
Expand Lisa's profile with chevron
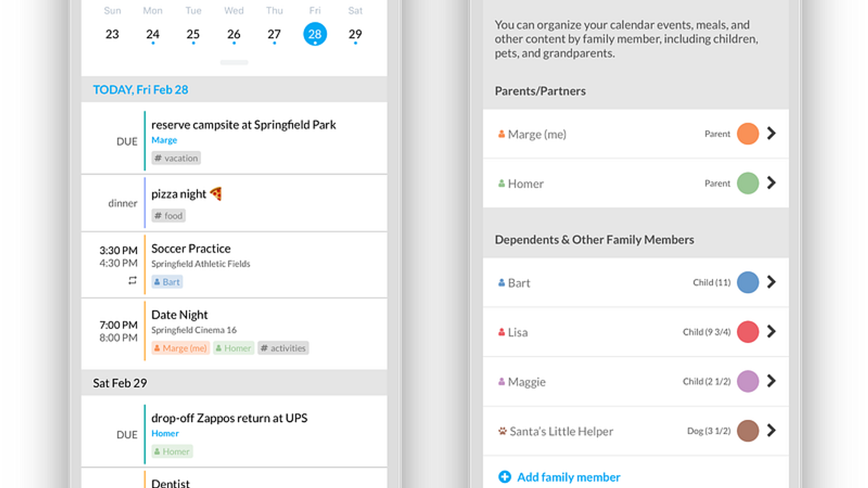pyautogui.click(x=771, y=331)
